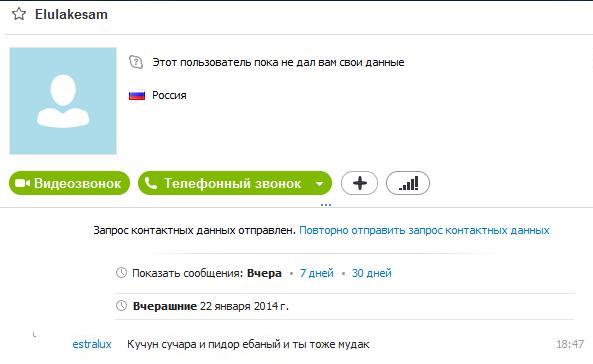
Task: Open the blue default profile avatar
Action: [63, 101]
